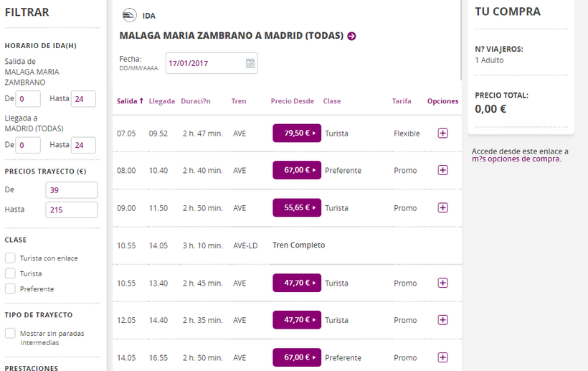Viewport: 588px width, 371px height.
Task: Show options for the 14.05 train
Action: pyautogui.click(x=442, y=357)
